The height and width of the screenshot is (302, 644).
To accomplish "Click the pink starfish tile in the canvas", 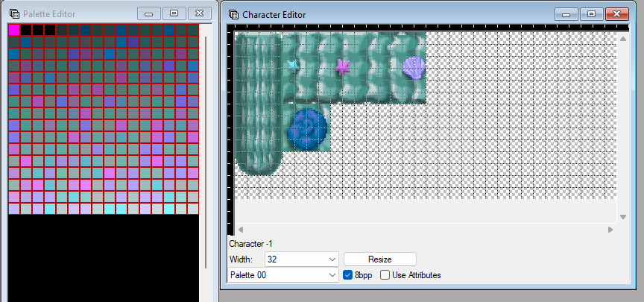I will coord(341,66).
